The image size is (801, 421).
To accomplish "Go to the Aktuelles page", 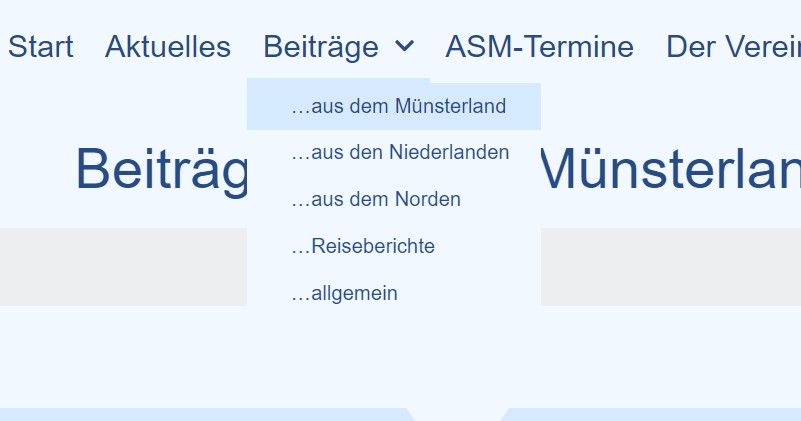I will [x=168, y=47].
